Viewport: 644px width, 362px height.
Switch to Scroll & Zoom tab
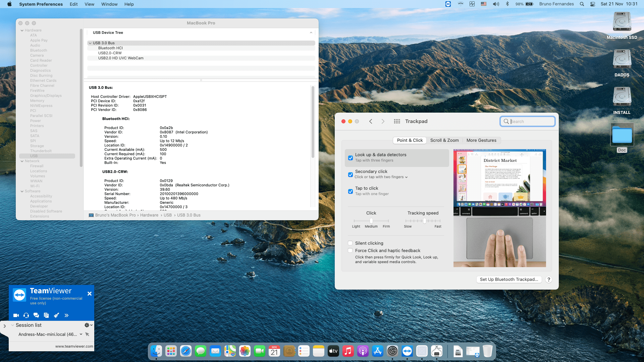[444, 140]
